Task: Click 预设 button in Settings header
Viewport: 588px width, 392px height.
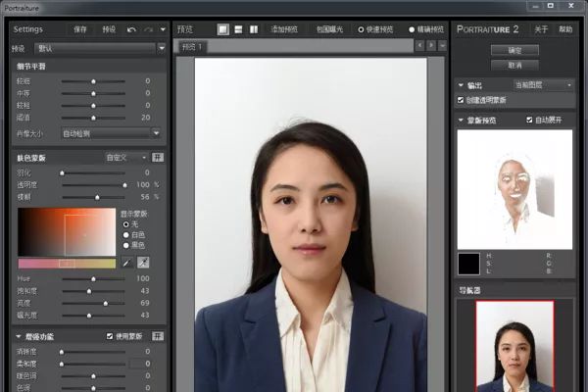Action: pyautogui.click(x=109, y=29)
